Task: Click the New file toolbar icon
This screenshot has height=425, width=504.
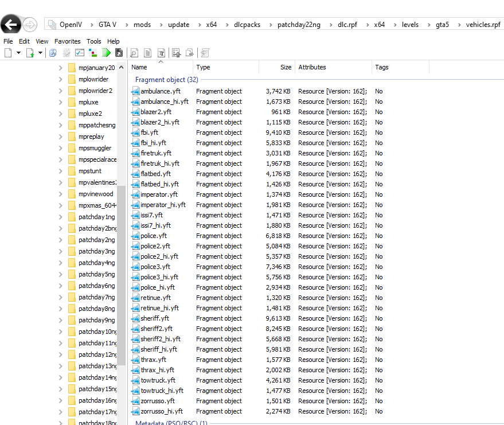Action: click(x=8, y=53)
